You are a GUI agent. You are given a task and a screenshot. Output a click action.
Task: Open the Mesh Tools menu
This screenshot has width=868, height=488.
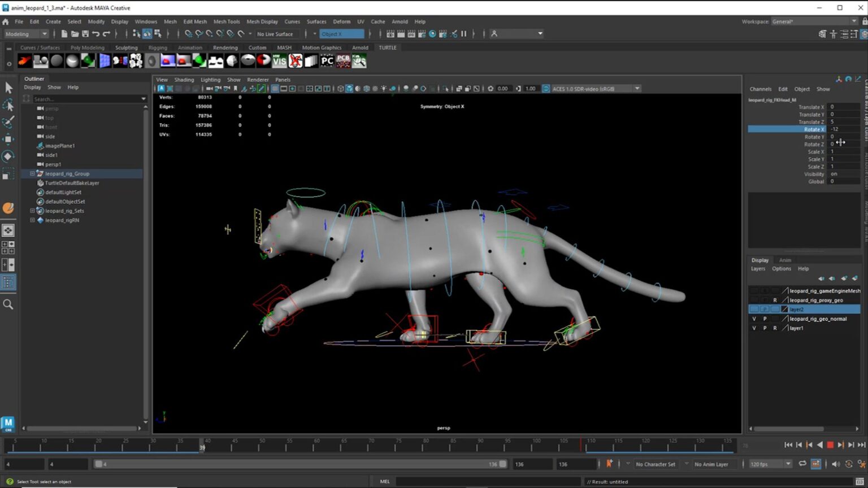[227, 21]
